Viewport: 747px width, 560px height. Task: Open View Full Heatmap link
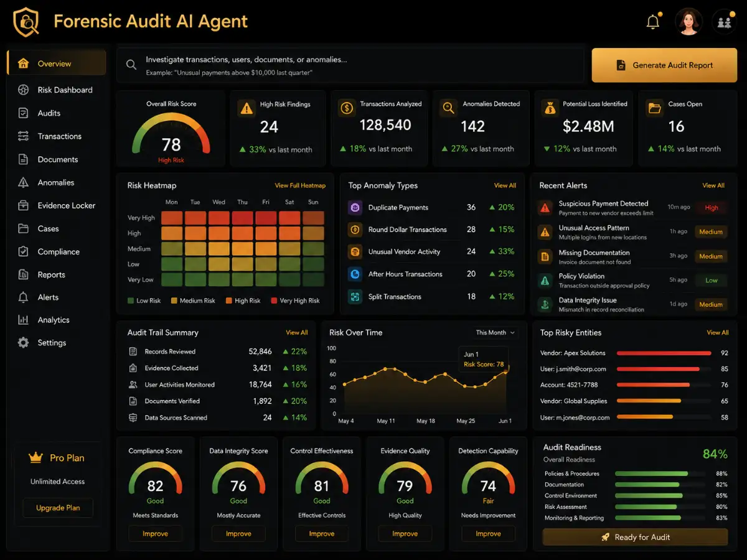[x=300, y=185]
